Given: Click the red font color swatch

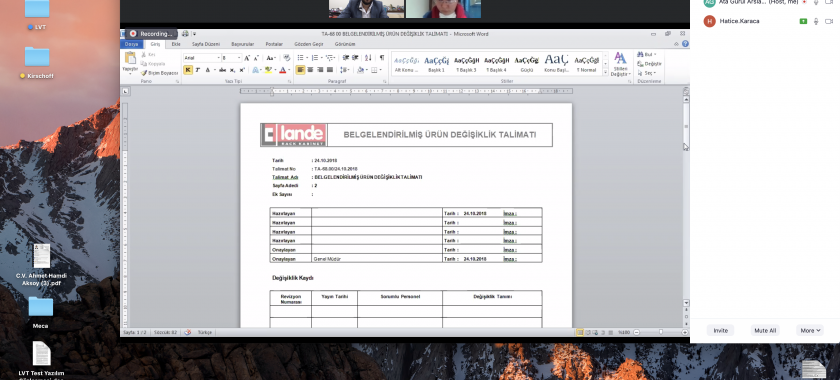Looking at the screenshot, I should tap(282, 70).
